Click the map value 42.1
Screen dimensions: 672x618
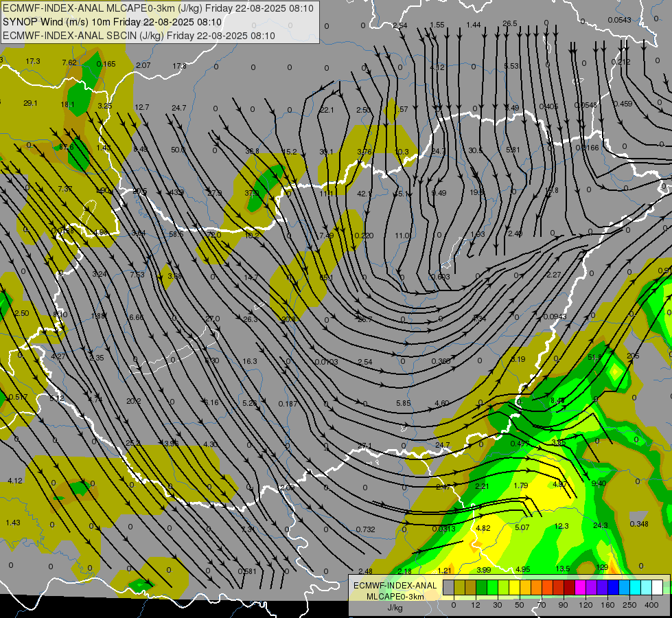pyautogui.click(x=364, y=194)
